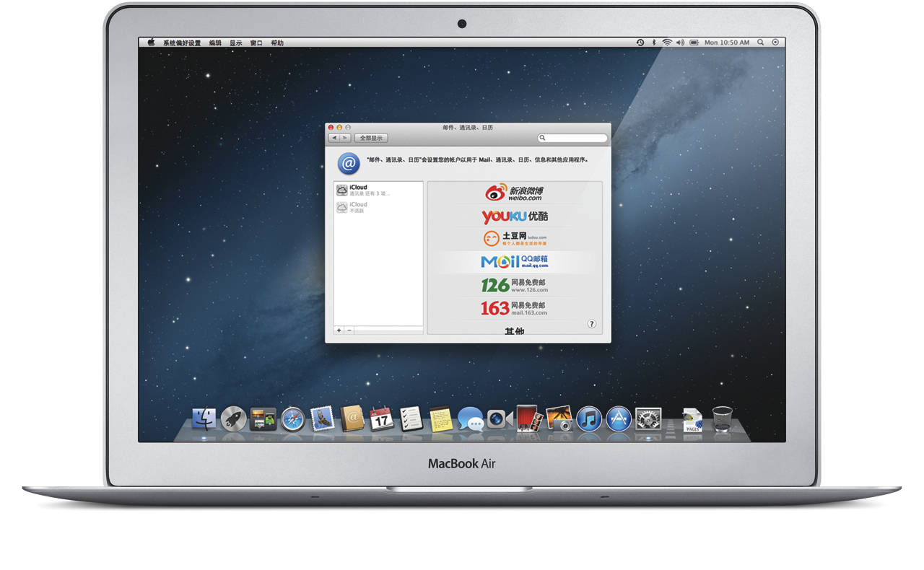Open Reminders checklist from the Dock
Screen dimensions: 924x570
[x=411, y=418]
